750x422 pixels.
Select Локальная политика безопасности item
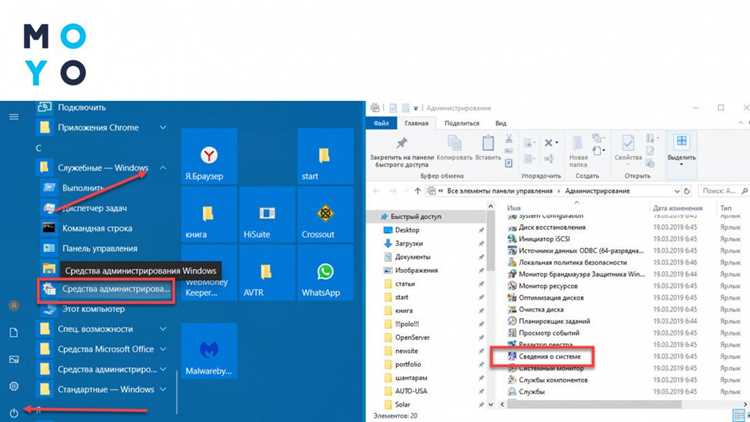pyautogui.click(x=573, y=263)
